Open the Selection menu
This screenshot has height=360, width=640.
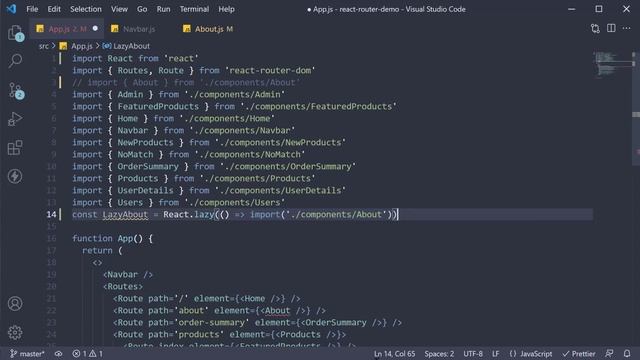tap(86, 9)
